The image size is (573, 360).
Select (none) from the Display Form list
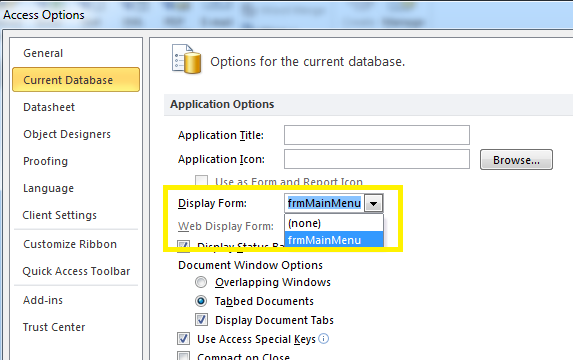tap(334, 223)
